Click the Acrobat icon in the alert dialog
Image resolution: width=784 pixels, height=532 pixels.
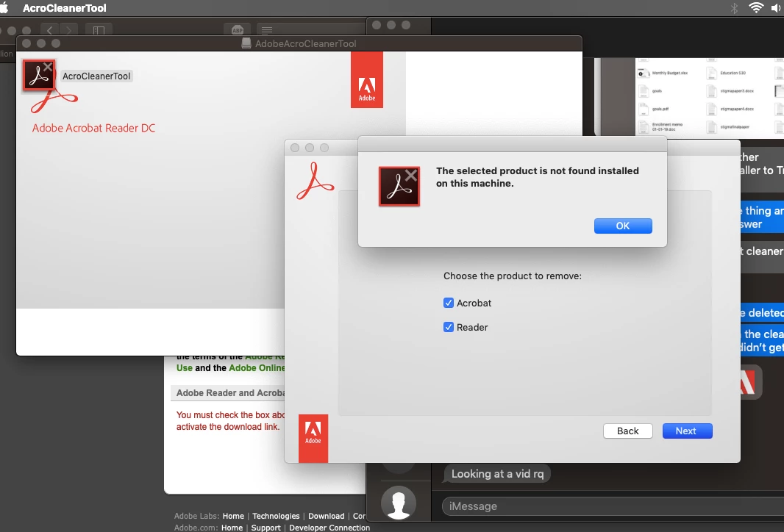pos(399,187)
